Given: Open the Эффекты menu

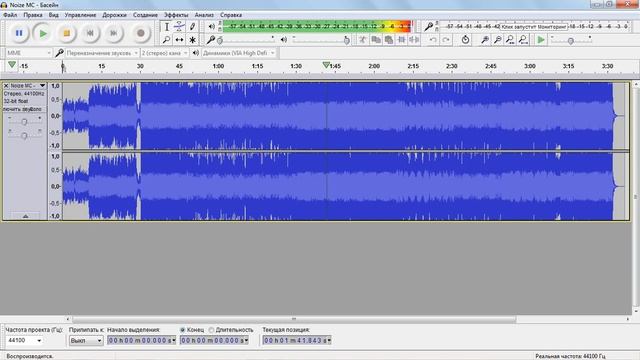Looking at the screenshot, I should tap(176, 15).
